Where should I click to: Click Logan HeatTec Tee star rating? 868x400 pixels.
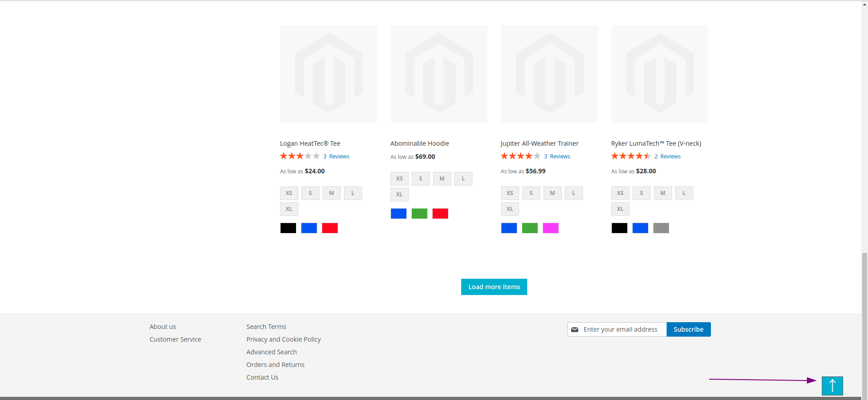(300, 156)
